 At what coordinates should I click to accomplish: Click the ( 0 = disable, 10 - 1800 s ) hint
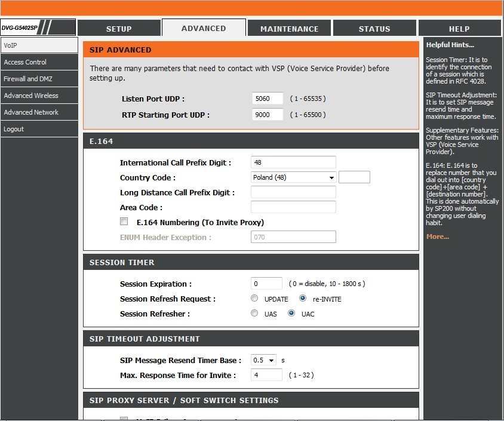click(327, 284)
